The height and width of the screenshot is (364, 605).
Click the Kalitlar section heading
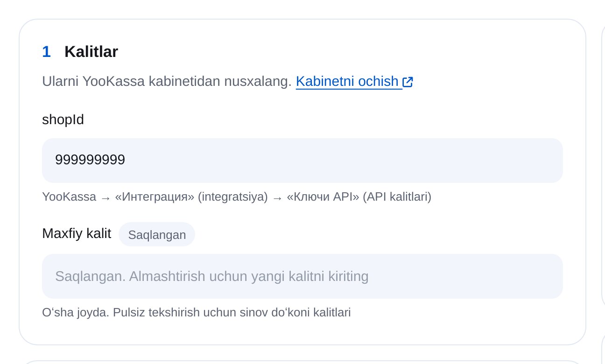(91, 52)
